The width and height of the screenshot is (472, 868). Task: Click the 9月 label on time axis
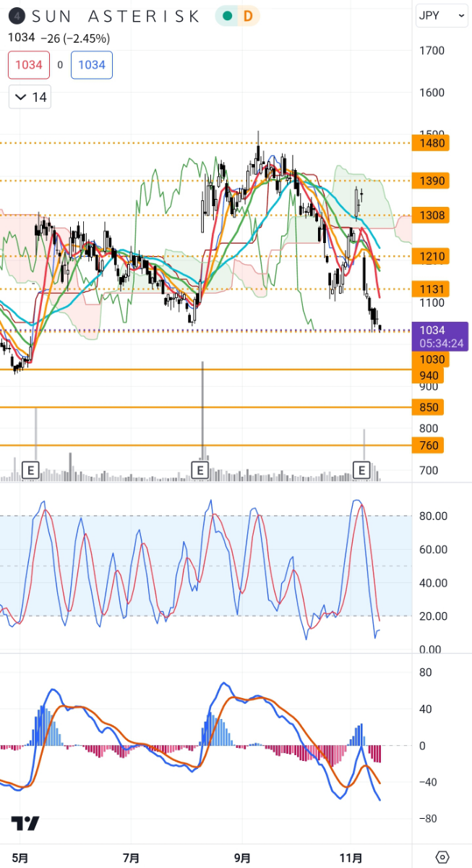243,858
